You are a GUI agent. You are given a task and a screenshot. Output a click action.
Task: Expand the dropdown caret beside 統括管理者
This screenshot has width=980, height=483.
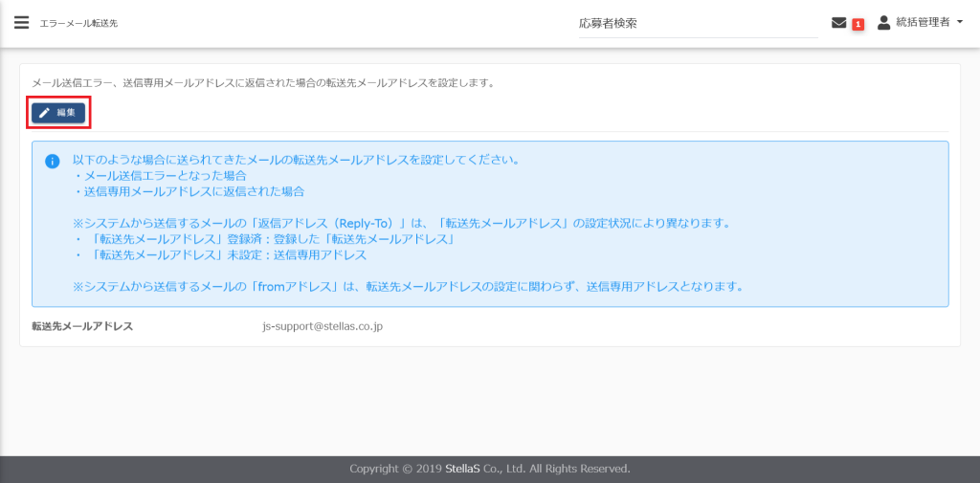pos(960,23)
